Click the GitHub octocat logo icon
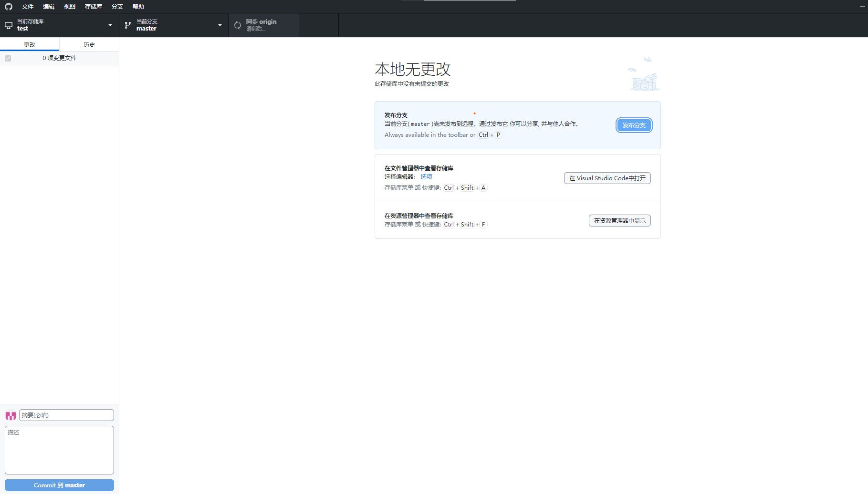The image size is (868, 494). (8, 6)
